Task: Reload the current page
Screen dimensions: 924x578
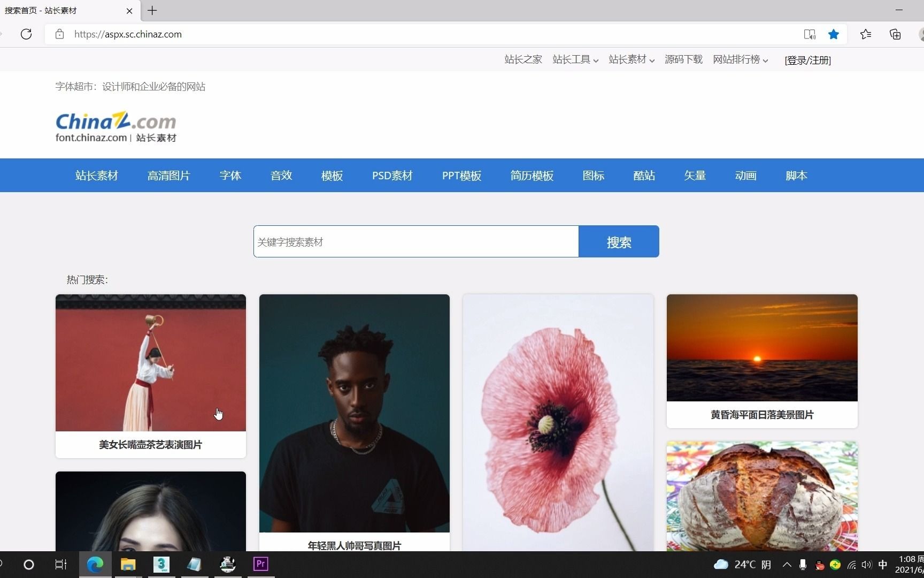Action: pyautogui.click(x=26, y=34)
